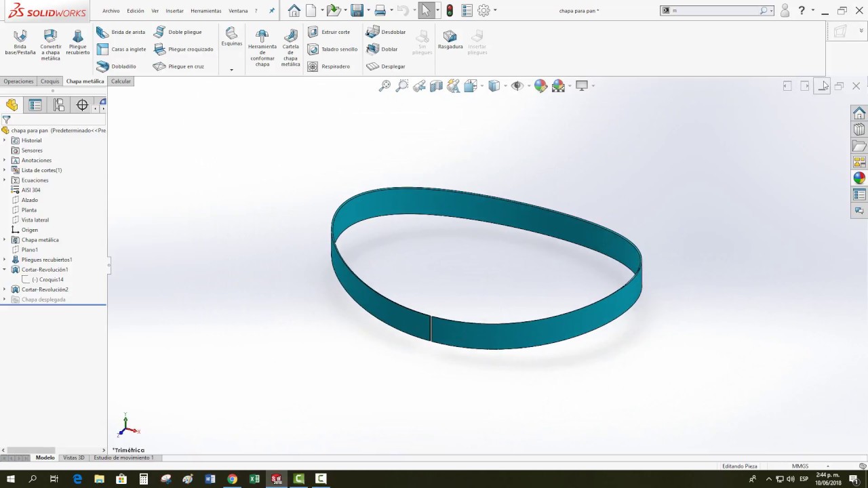Select the Taladro sencillo tool
868x488 pixels.
(332, 49)
